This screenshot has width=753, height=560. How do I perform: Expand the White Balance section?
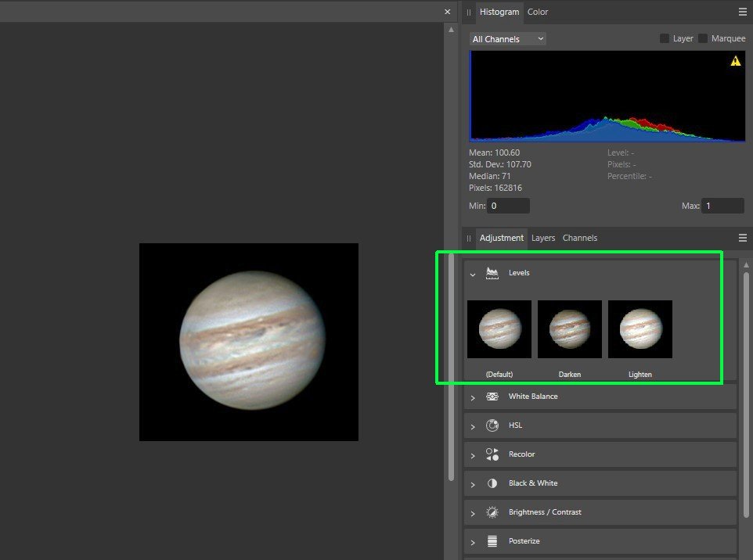pyautogui.click(x=473, y=397)
